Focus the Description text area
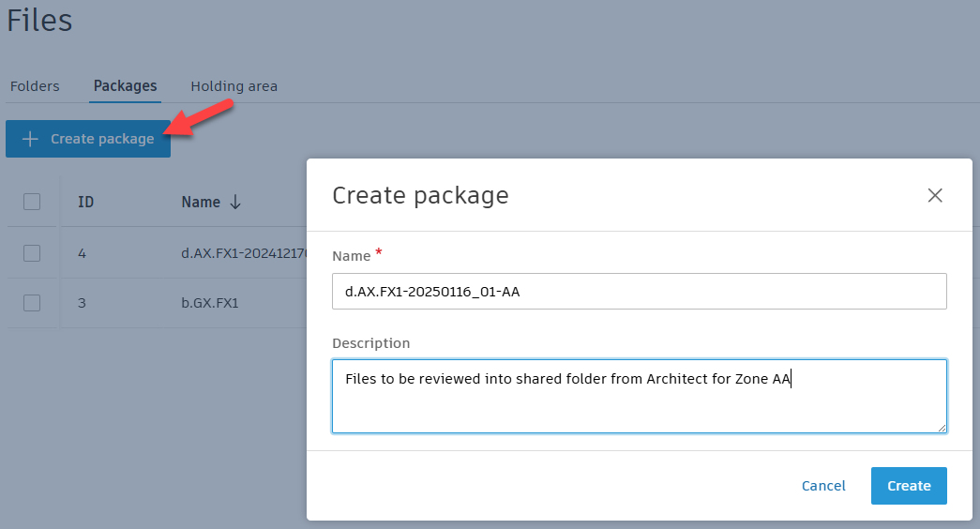This screenshot has height=529, width=980. coord(640,396)
